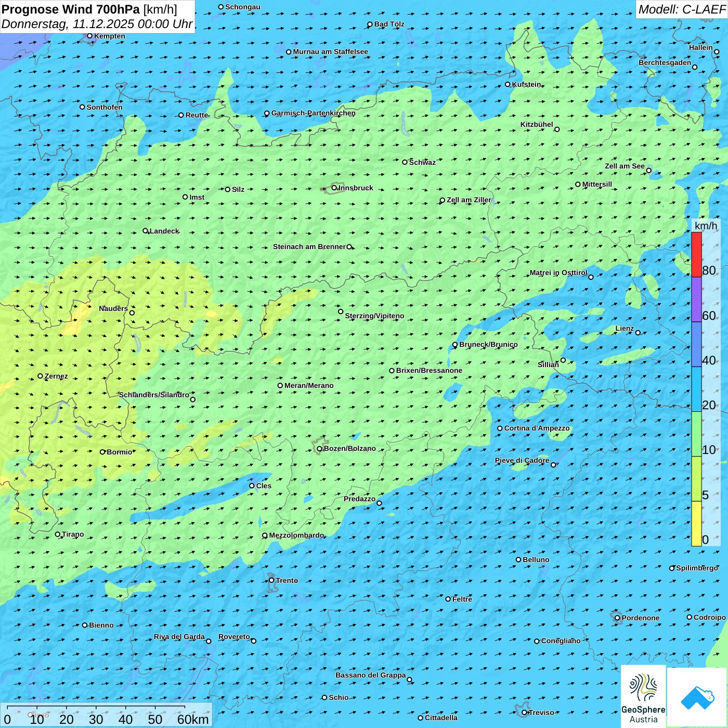
Task: Select the Kufstein location marker
Action: point(508,84)
